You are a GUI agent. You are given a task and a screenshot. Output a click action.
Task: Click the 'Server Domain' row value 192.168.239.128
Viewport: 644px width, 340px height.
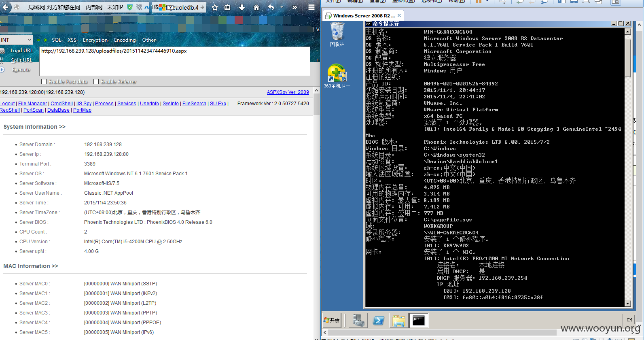[103, 144]
